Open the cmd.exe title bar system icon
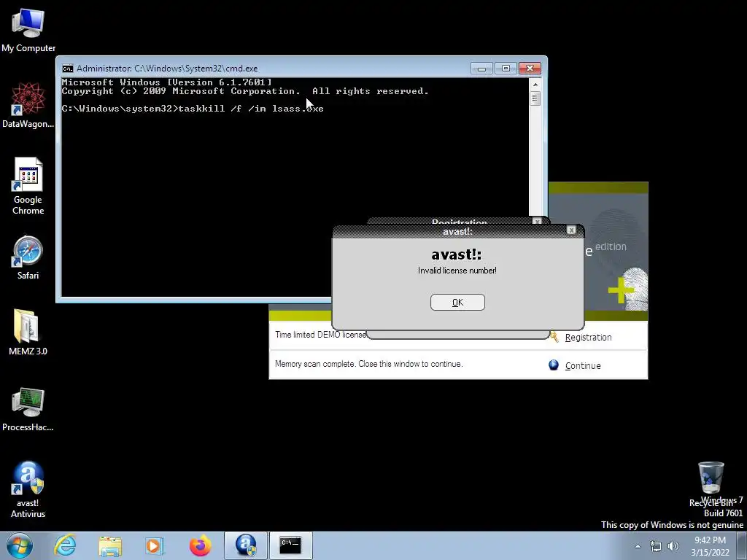 coord(68,69)
